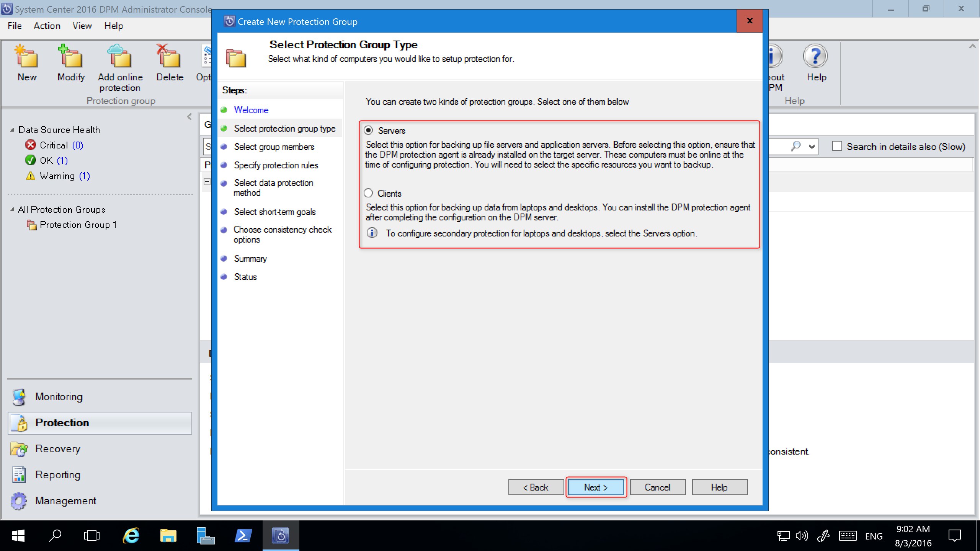Select Protection Group 1 tree item
Image resolution: width=980 pixels, height=551 pixels.
pyautogui.click(x=79, y=225)
